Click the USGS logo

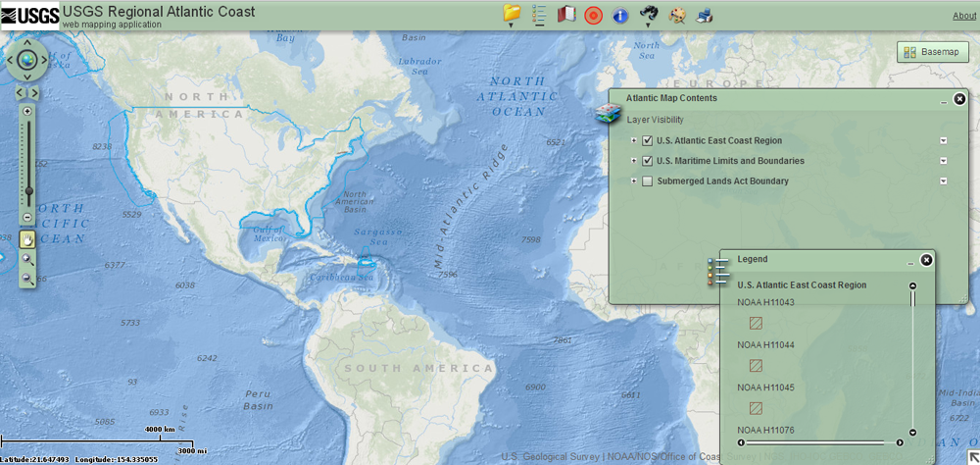pos(30,17)
